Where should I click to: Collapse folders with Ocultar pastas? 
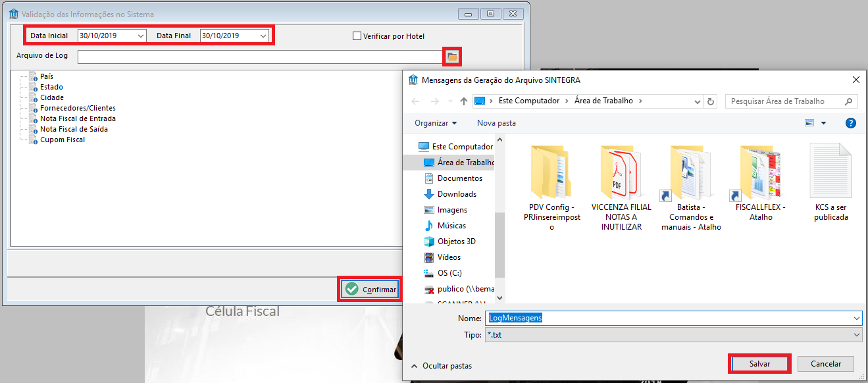(x=441, y=365)
